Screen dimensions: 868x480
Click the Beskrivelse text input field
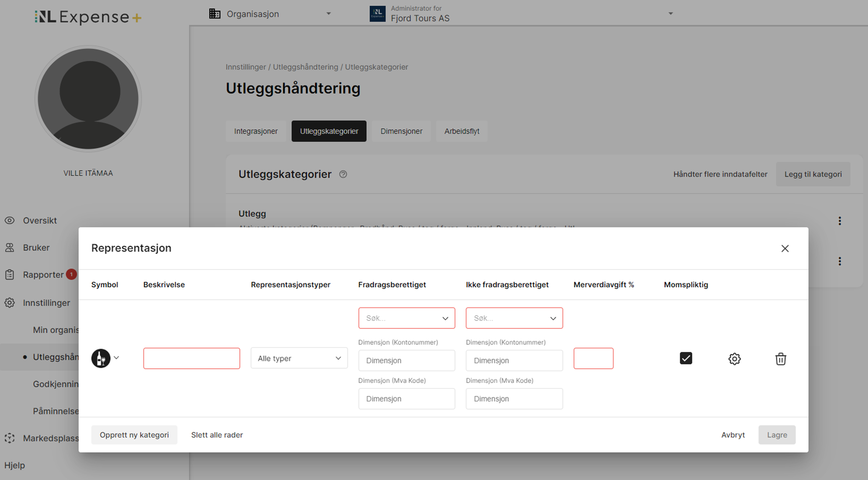pyautogui.click(x=191, y=358)
